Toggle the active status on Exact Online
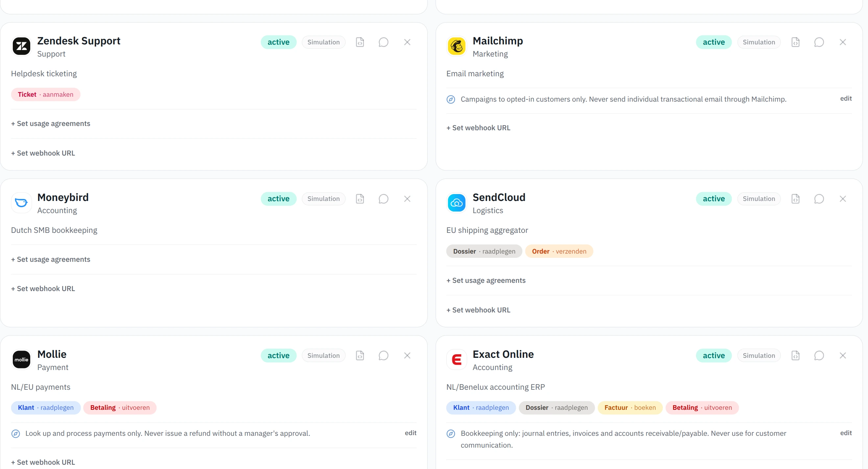 pos(714,356)
